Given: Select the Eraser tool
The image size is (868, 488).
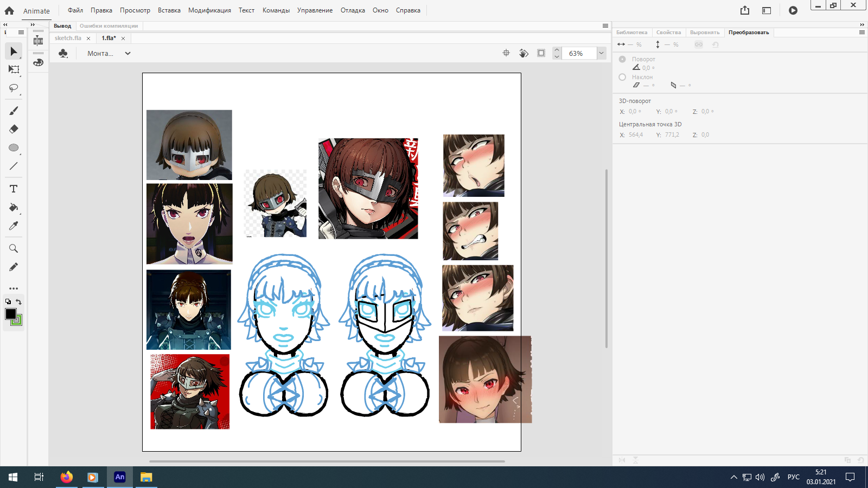Looking at the screenshot, I should click(14, 129).
